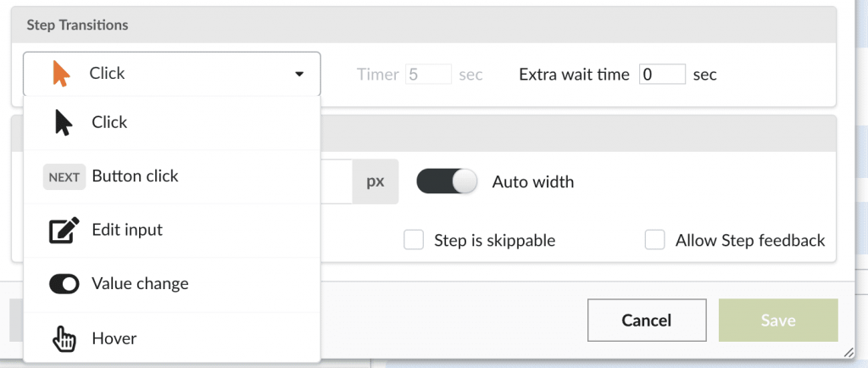Click the px unit selector

(376, 181)
